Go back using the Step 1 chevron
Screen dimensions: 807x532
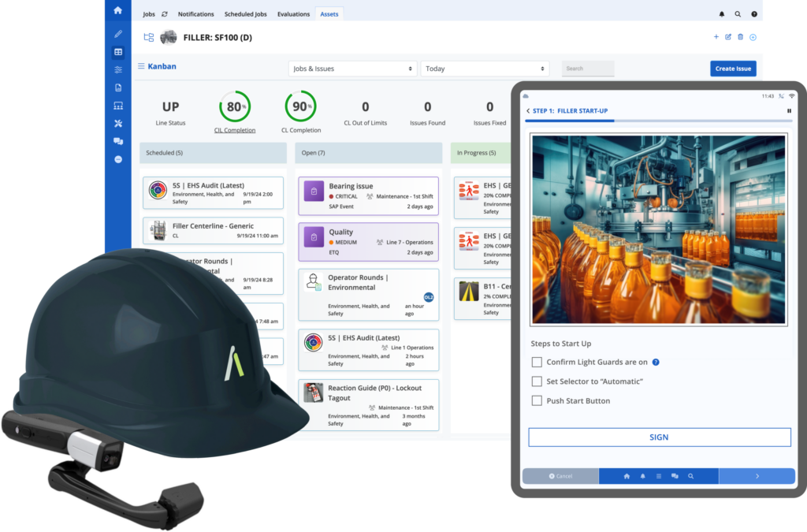tap(528, 110)
